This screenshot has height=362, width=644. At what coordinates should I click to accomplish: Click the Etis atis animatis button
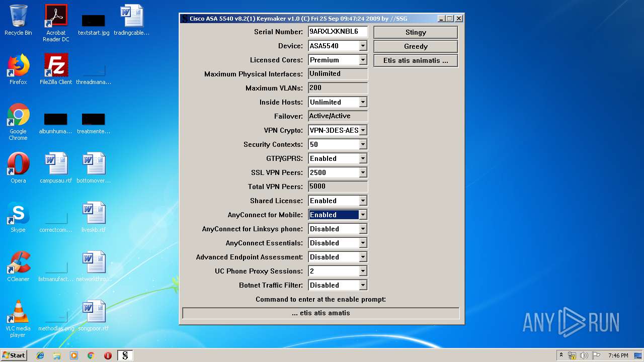[416, 60]
